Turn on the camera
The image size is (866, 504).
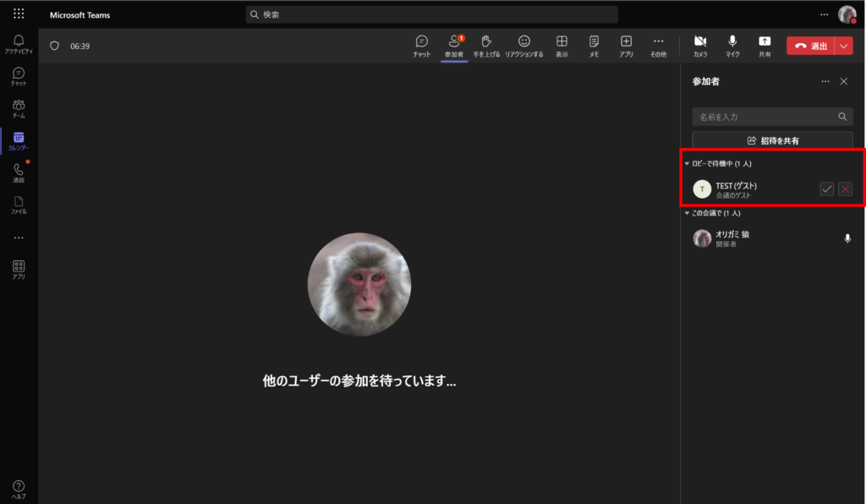700,46
